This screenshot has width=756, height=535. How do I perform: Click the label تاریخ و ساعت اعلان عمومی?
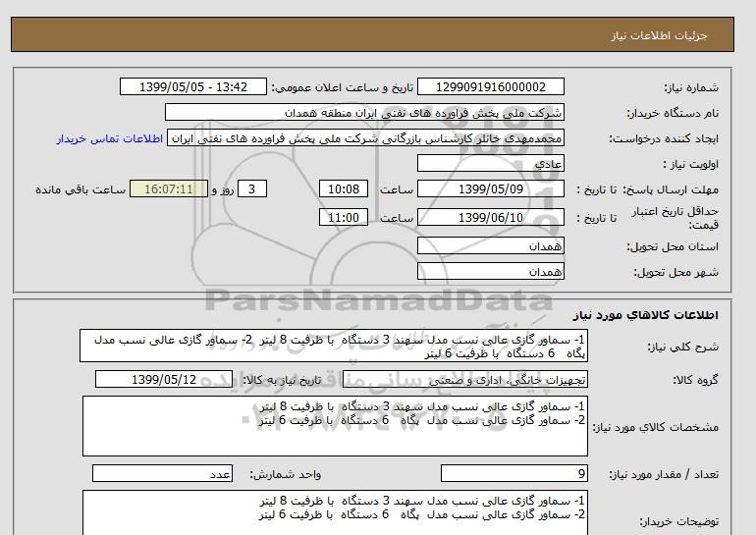pyautogui.click(x=343, y=87)
